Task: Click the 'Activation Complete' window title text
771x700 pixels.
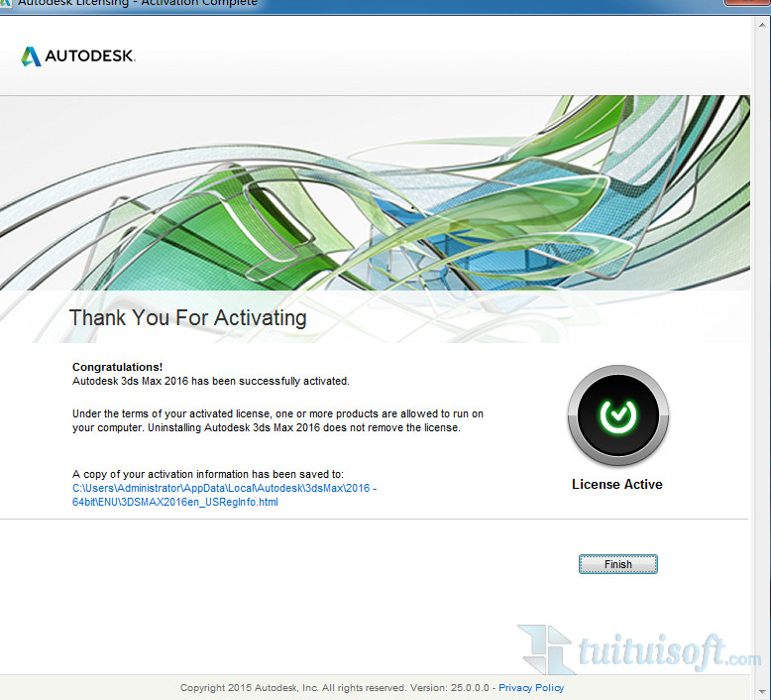Action: click(198, 3)
